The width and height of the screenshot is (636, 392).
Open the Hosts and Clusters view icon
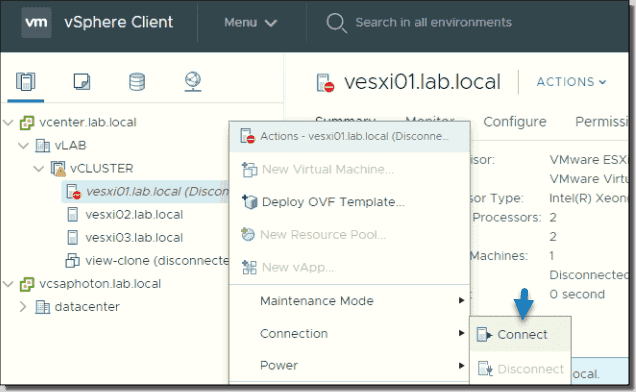(x=26, y=82)
